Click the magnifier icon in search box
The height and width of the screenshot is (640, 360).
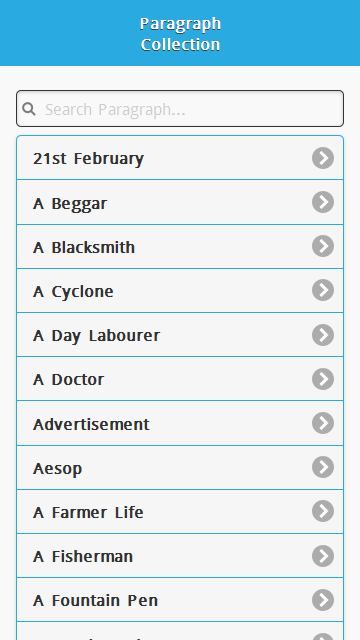pos(29,109)
